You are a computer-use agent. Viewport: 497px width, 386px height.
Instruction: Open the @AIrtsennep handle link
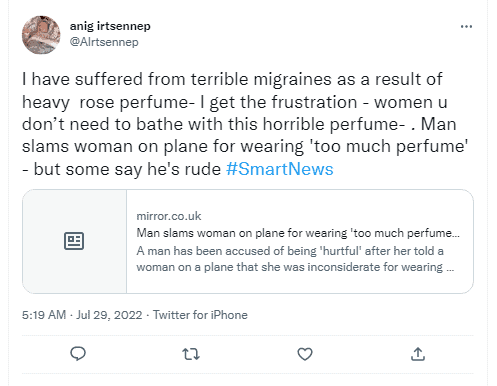coord(104,42)
